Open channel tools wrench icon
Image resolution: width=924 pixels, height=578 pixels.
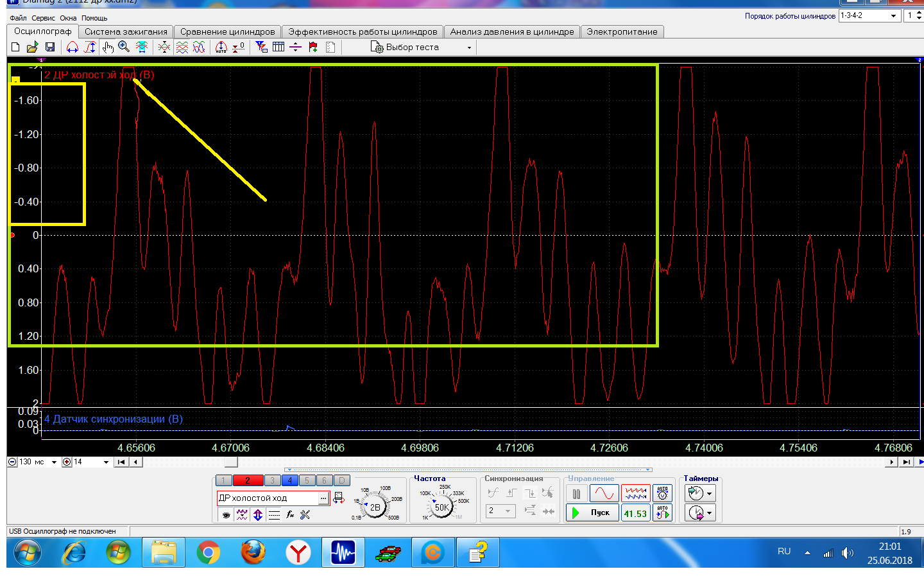pyautogui.click(x=305, y=514)
